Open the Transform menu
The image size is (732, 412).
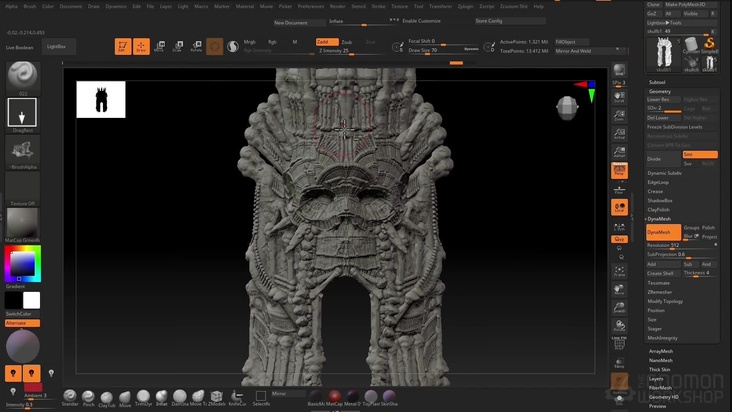(440, 7)
